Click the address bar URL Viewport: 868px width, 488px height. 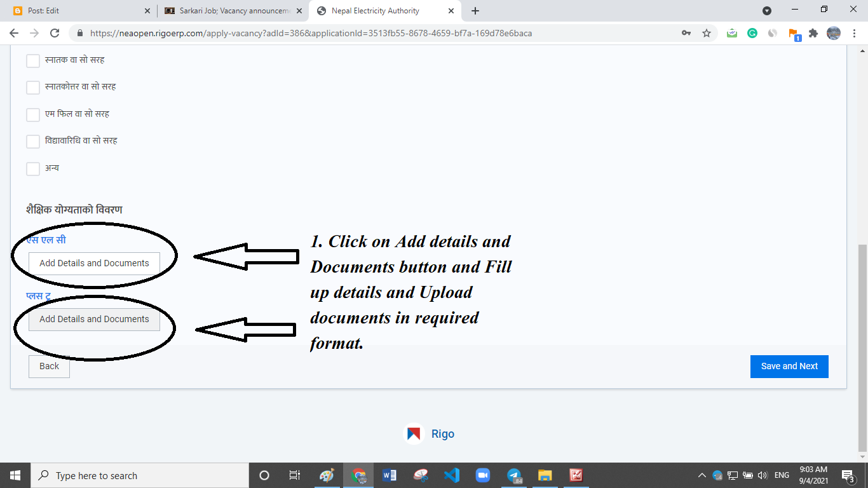311,33
